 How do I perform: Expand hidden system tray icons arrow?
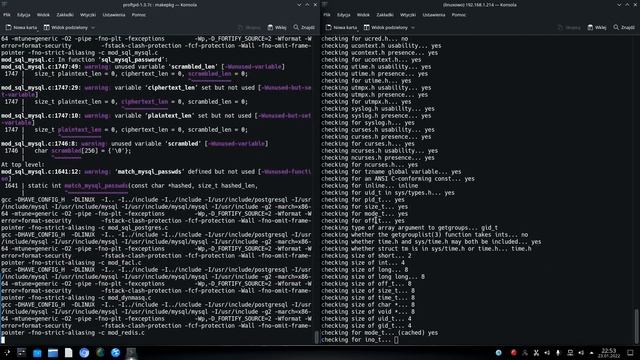coord(591,353)
